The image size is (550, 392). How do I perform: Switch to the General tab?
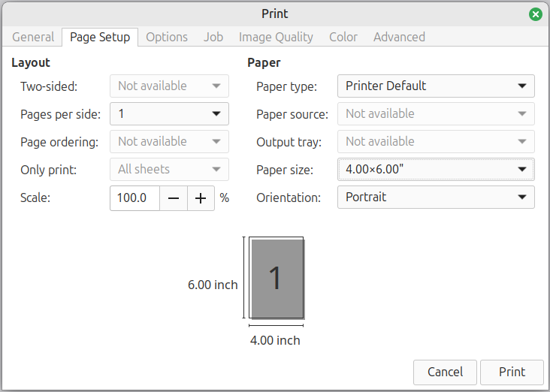(33, 37)
